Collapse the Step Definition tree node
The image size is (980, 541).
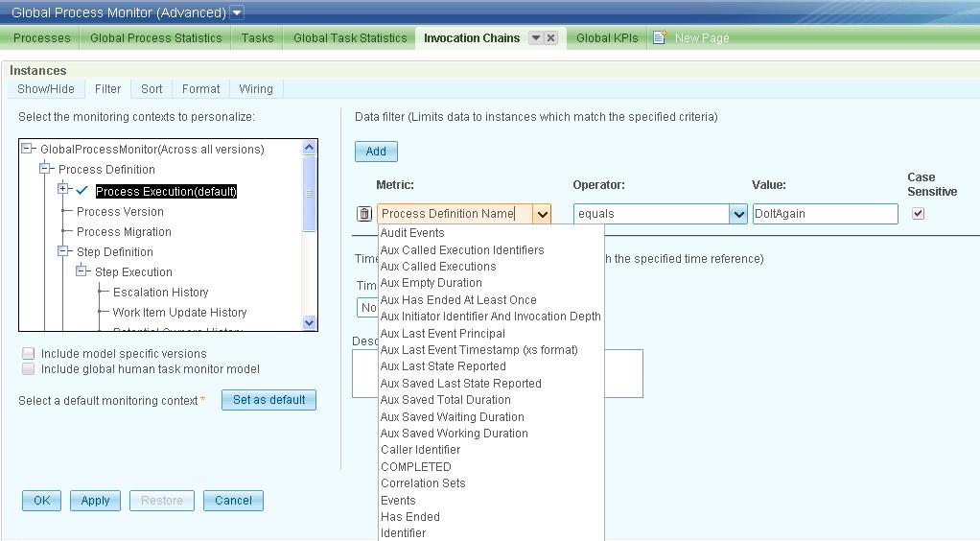coord(62,250)
